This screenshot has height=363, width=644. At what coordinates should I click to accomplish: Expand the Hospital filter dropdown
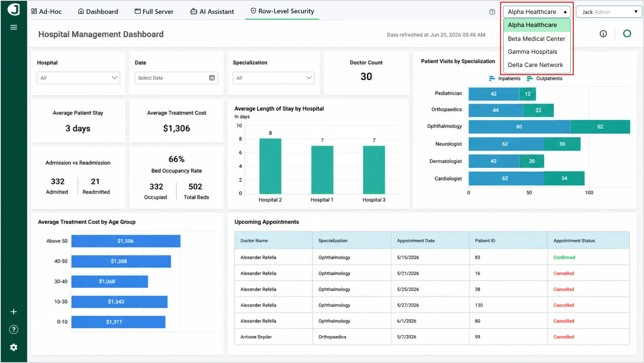point(79,78)
